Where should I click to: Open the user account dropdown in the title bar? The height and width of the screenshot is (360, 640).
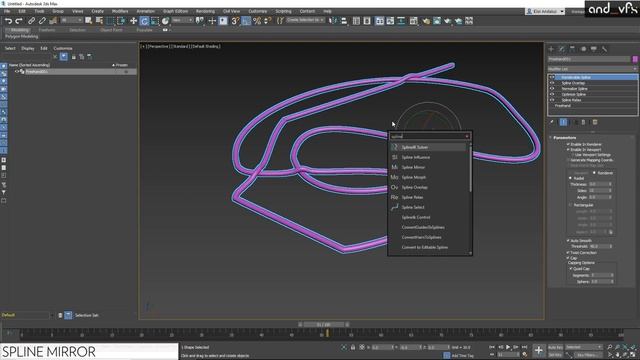[x=545, y=11]
